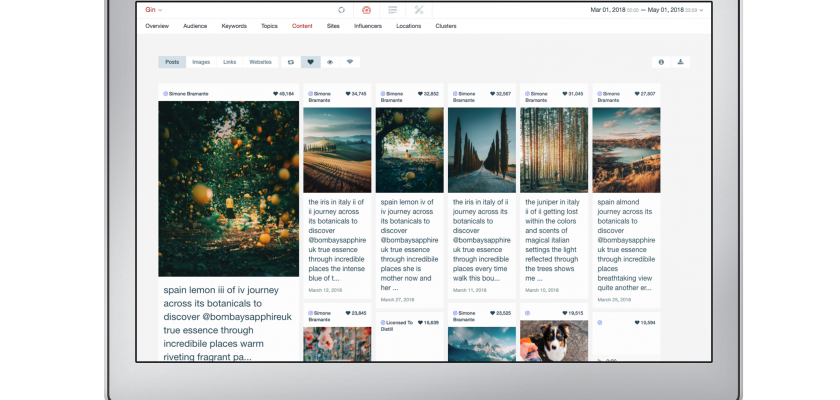The height and width of the screenshot is (400, 840).
Task: Switch the content filter to Images
Action: pos(201,62)
